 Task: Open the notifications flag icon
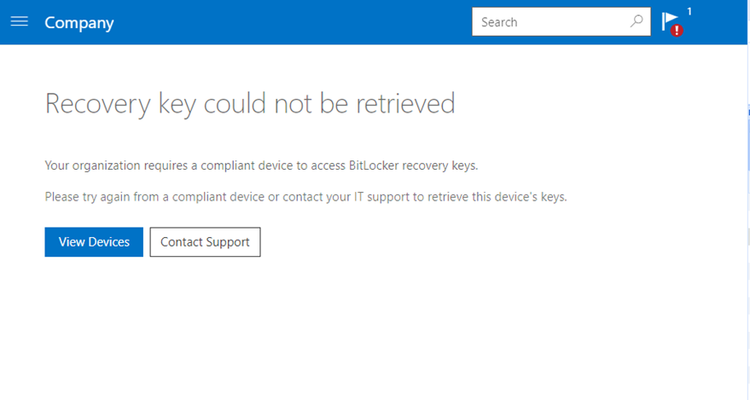(669, 21)
